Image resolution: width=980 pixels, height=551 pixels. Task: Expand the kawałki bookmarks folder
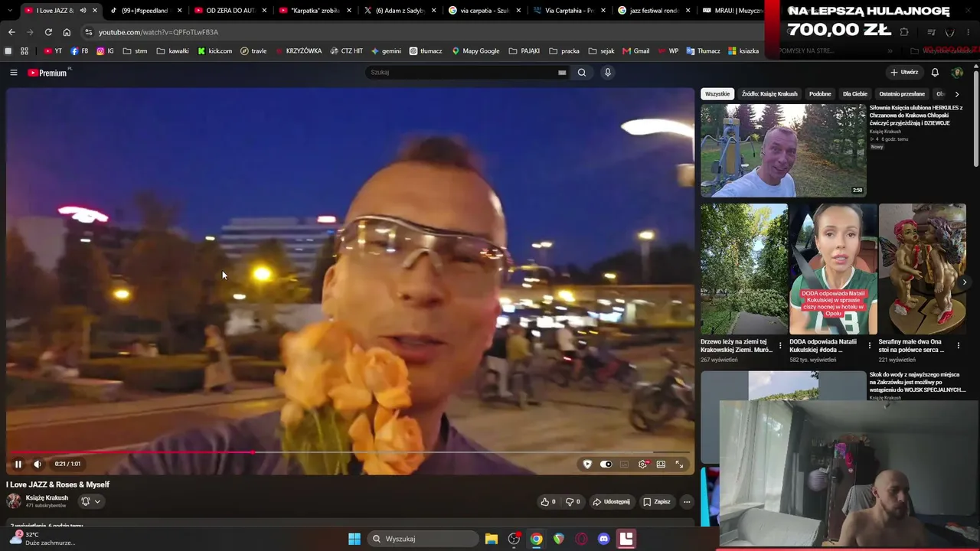click(x=172, y=51)
